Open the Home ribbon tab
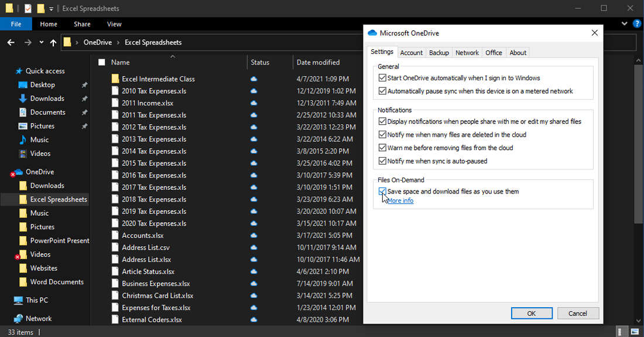This screenshot has height=337, width=644. 49,24
